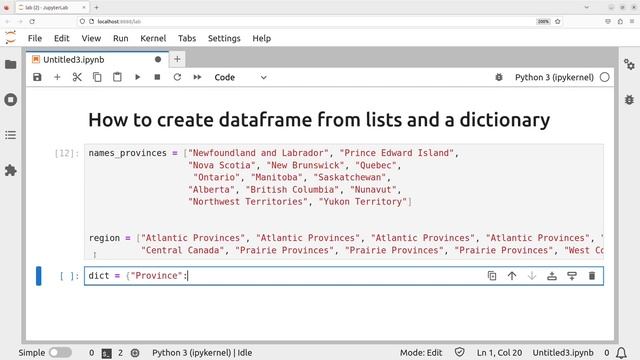Viewport: 640px width, 360px height.
Task: Enable the debugger bug icon in toolbar
Action: (x=499, y=77)
